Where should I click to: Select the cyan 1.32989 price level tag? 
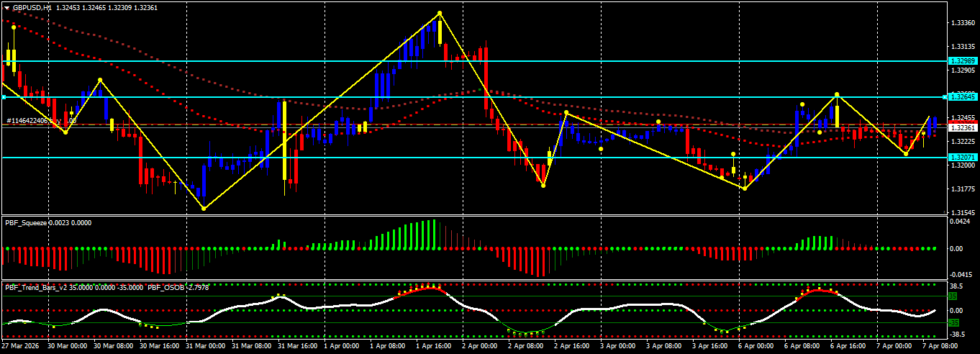tap(962, 61)
